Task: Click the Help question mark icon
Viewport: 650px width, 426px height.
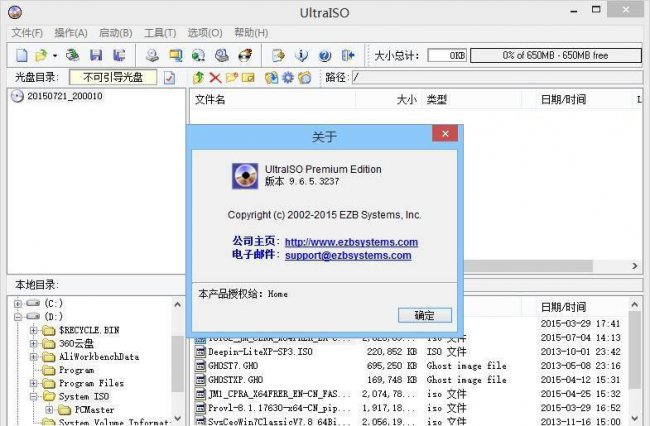Action: (x=325, y=56)
